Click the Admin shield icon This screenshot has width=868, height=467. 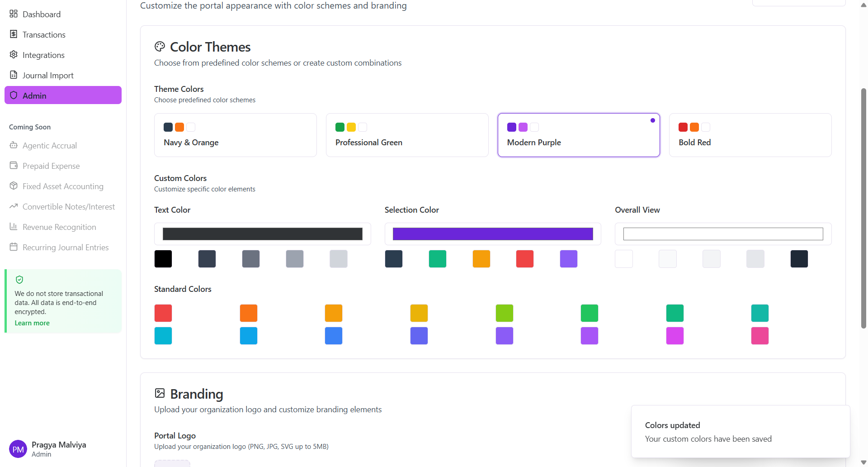click(14, 95)
